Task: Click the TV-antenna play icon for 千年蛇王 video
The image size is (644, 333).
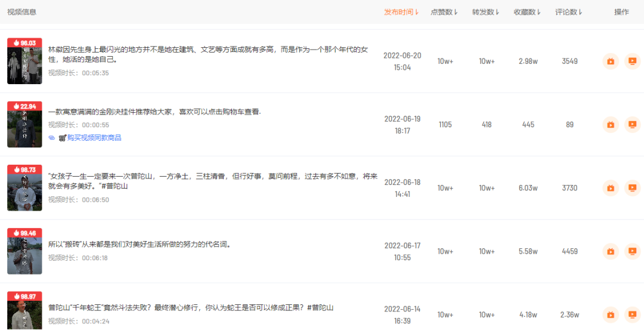Action: (611, 314)
